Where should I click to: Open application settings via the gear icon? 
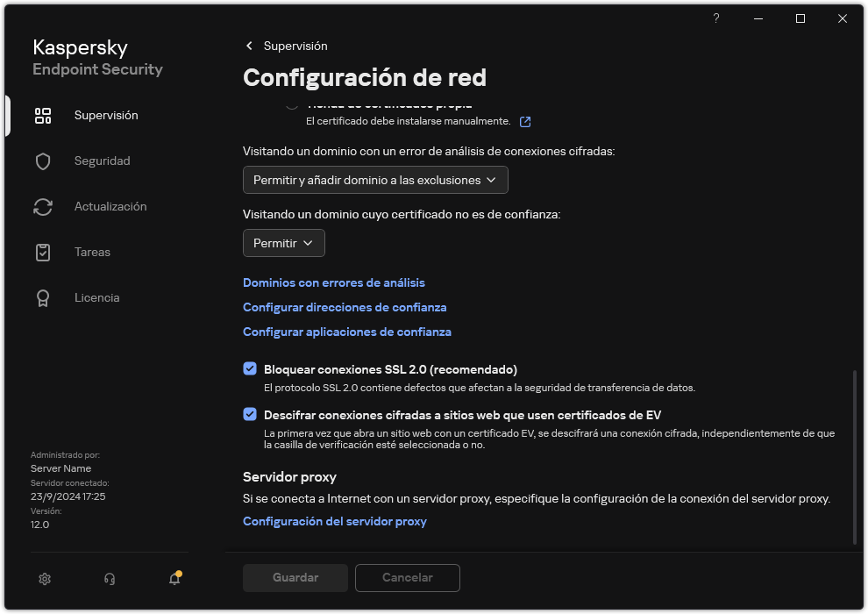coord(44,579)
